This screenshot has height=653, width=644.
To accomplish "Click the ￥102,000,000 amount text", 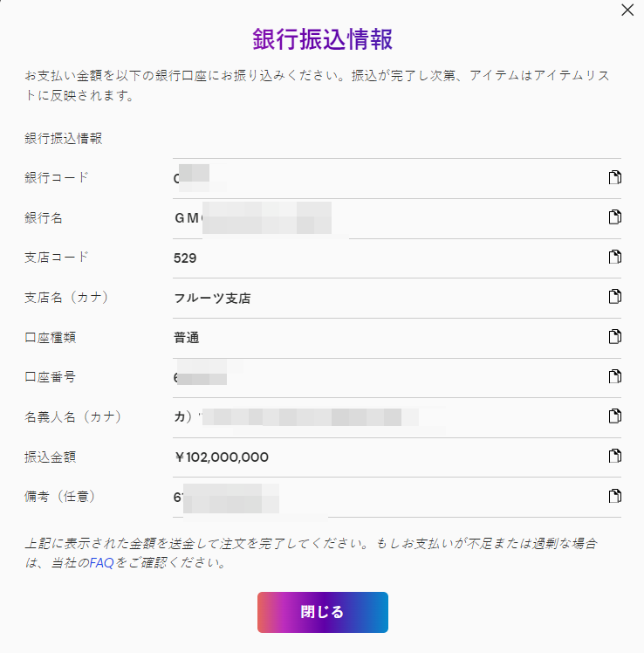I will (x=222, y=457).
